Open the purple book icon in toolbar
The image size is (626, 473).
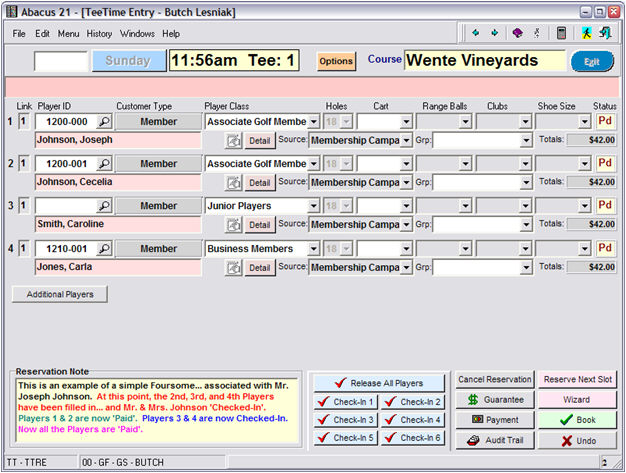(x=517, y=33)
